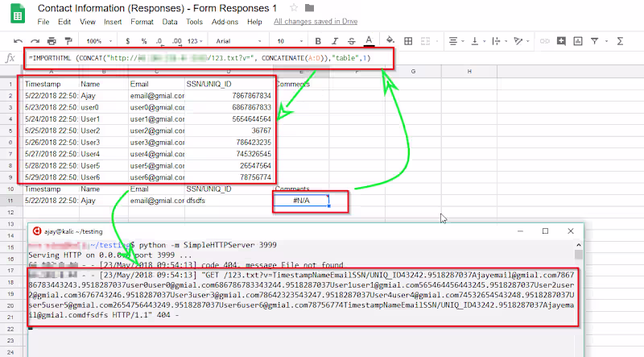This screenshot has height=357, width=644.
Task: Click 'All changes saved in Drive' link
Action: (x=316, y=22)
